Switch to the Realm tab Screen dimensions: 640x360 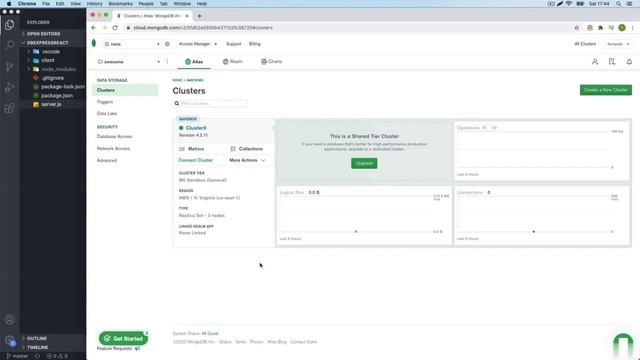tap(233, 62)
